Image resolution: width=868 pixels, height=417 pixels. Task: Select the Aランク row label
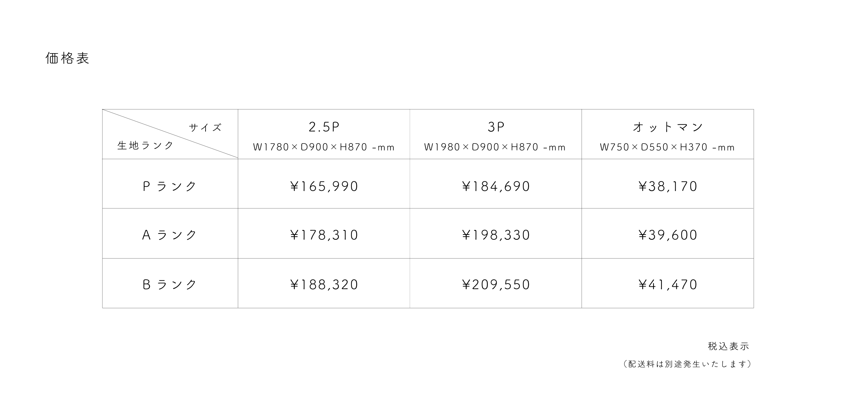[x=170, y=235]
